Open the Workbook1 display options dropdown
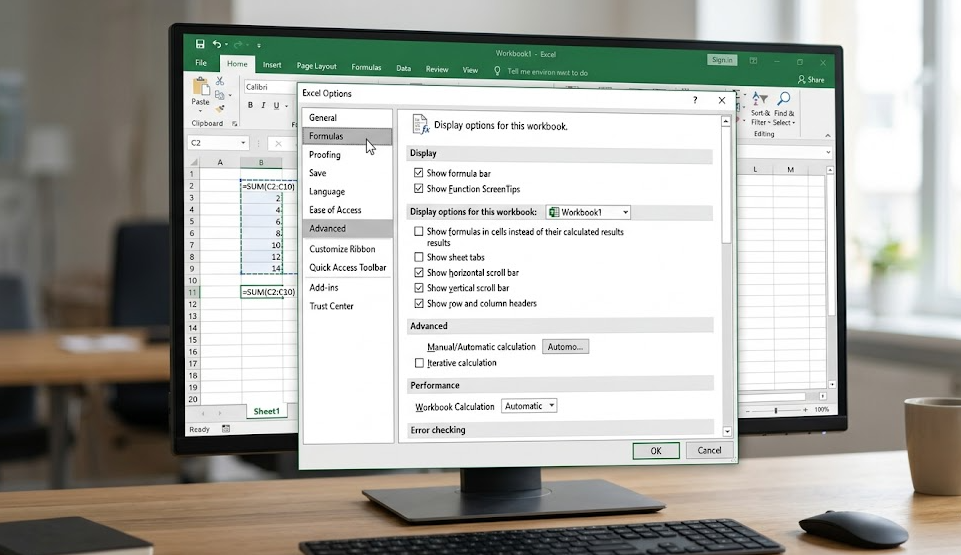 pyautogui.click(x=588, y=212)
